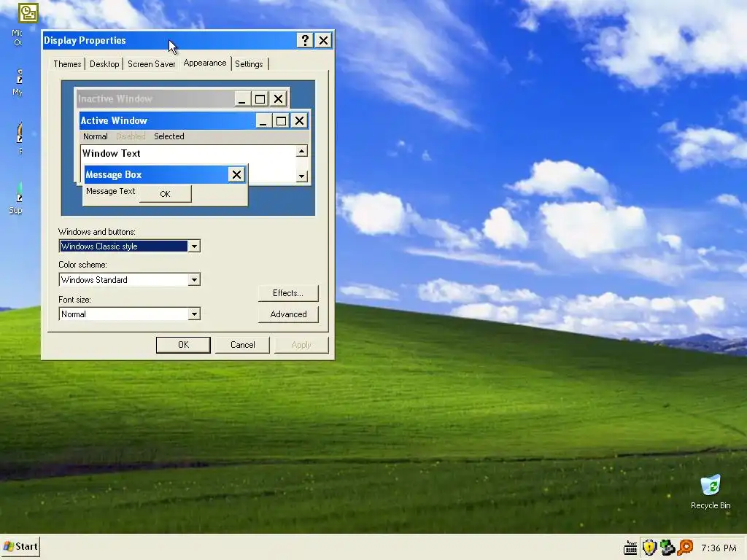Image resolution: width=747 pixels, height=560 pixels.
Task: Click the question mark help button
Action: (x=305, y=41)
